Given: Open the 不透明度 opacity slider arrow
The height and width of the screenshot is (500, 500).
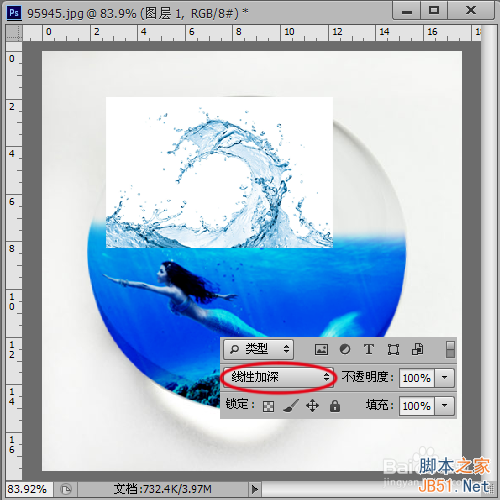Looking at the screenshot, I should click(x=444, y=378).
